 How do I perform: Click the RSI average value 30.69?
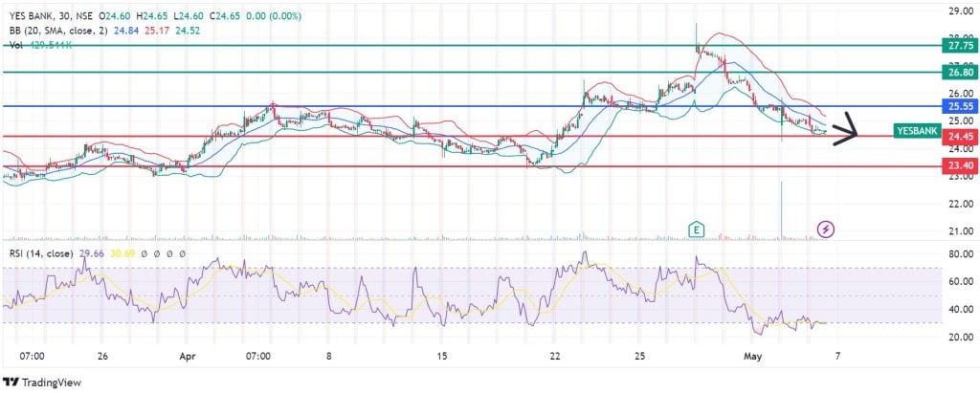tap(123, 253)
